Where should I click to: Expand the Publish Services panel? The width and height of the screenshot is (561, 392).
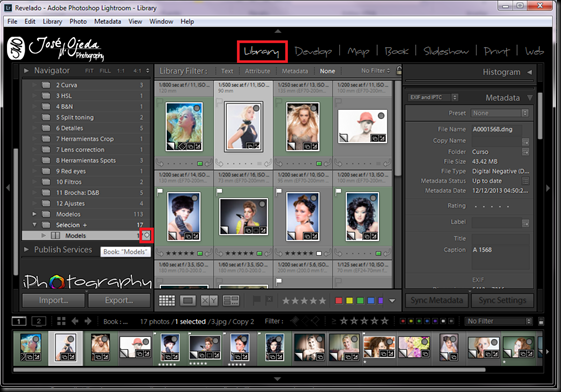(26, 250)
